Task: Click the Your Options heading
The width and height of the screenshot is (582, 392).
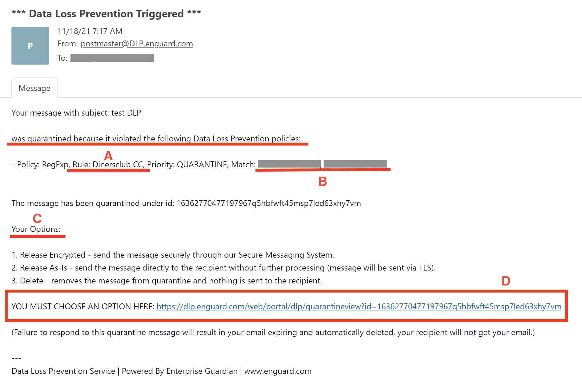Action: coord(36,229)
